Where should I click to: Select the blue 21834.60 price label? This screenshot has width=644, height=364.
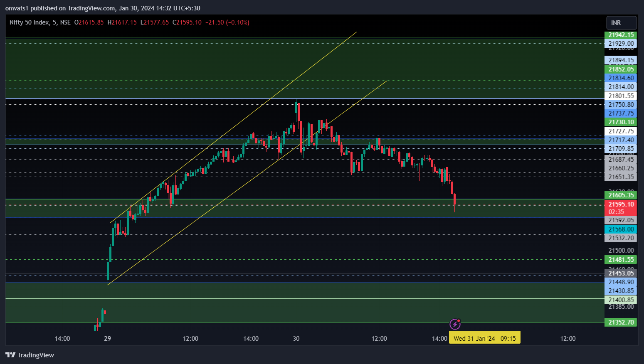click(x=620, y=78)
